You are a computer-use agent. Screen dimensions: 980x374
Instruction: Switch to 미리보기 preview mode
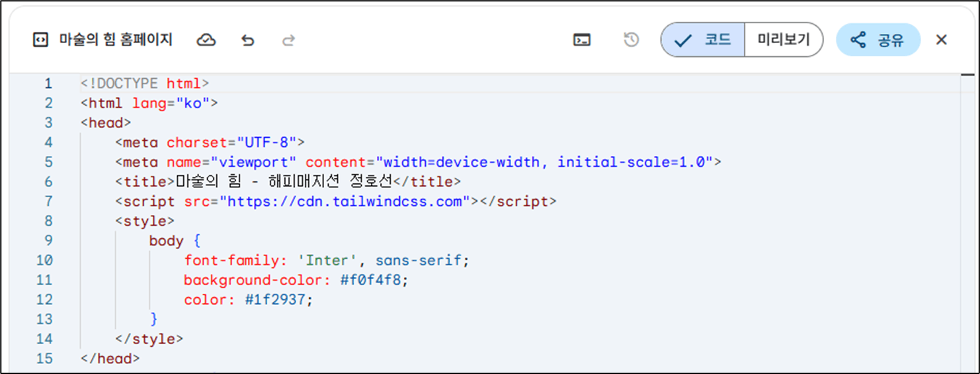click(784, 40)
